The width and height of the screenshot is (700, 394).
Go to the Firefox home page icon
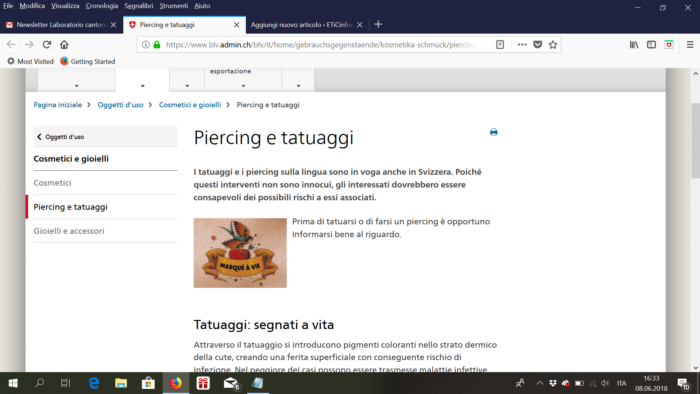click(64, 45)
